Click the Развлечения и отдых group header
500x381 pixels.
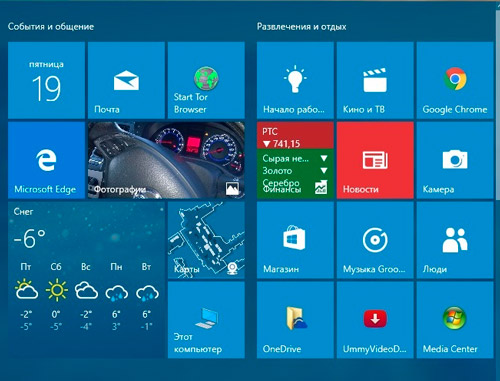pyautogui.click(x=301, y=27)
